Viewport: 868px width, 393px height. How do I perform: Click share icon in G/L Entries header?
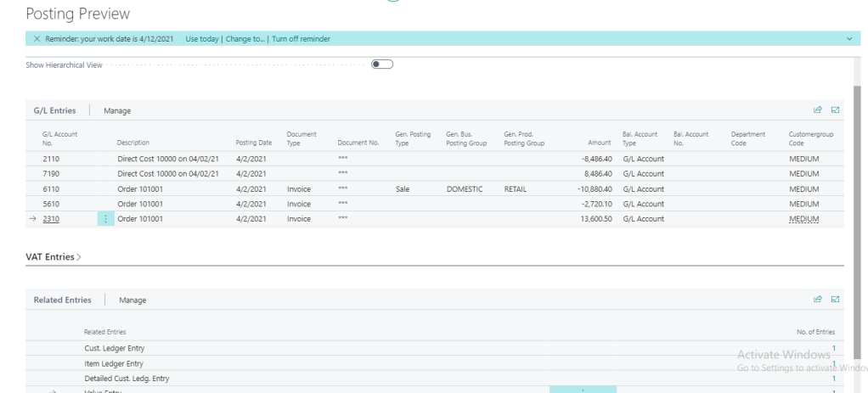pos(817,110)
